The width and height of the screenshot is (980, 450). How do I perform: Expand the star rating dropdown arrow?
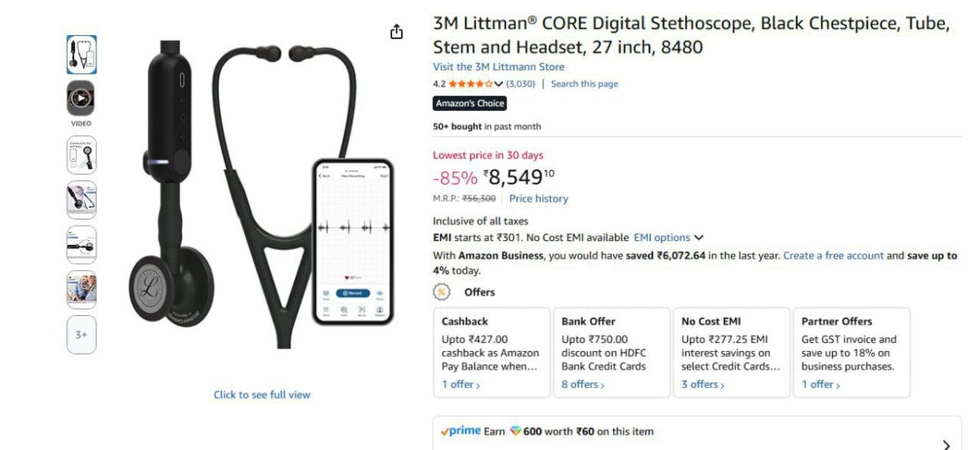pos(499,84)
